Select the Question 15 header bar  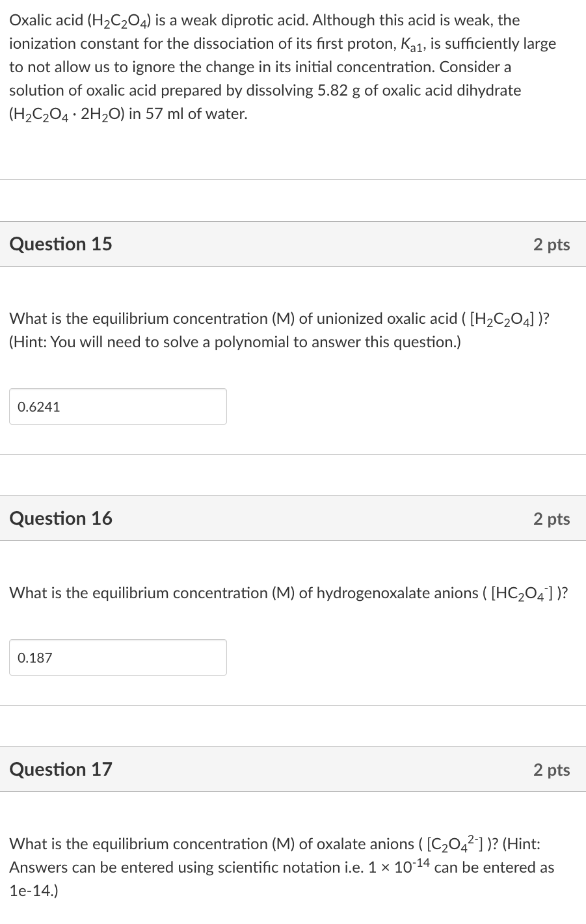point(293,244)
